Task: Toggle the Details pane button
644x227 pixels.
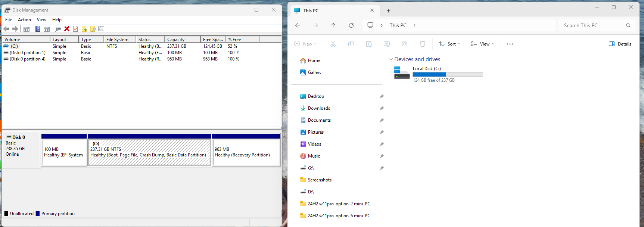Action: tap(620, 44)
